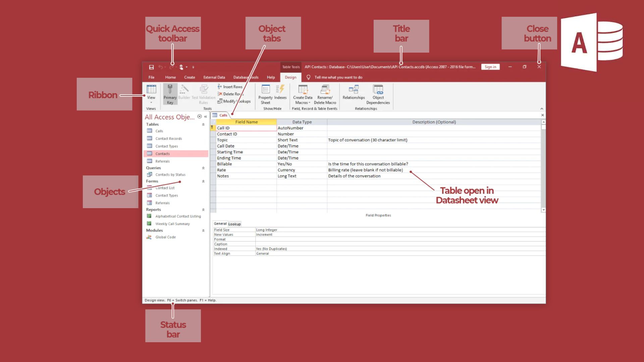Click the Notes description cell
Viewport: 644px width, 362px height.
[x=434, y=176]
